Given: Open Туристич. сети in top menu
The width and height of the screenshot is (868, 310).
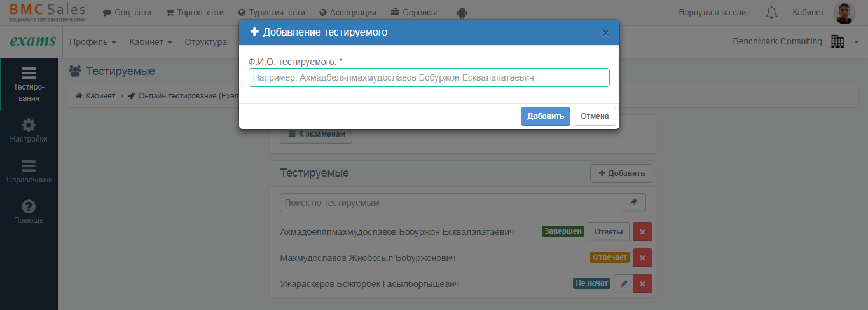Looking at the screenshot, I should tap(272, 13).
